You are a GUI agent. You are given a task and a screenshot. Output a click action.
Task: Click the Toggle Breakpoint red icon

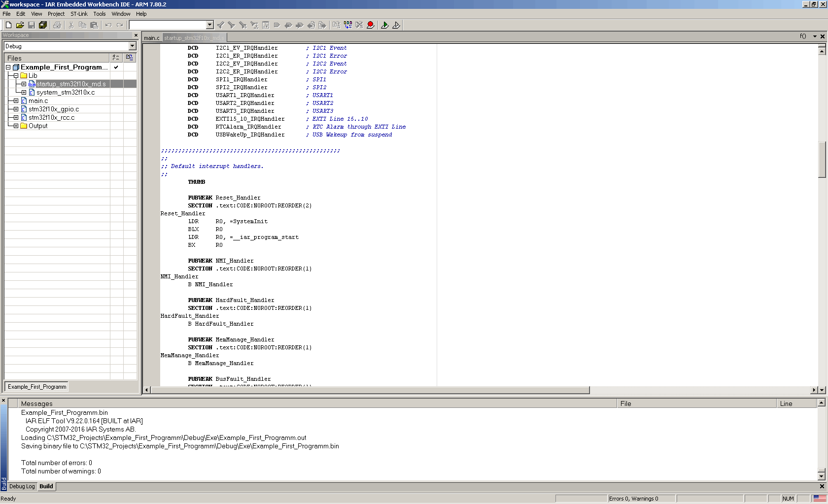[371, 25]
